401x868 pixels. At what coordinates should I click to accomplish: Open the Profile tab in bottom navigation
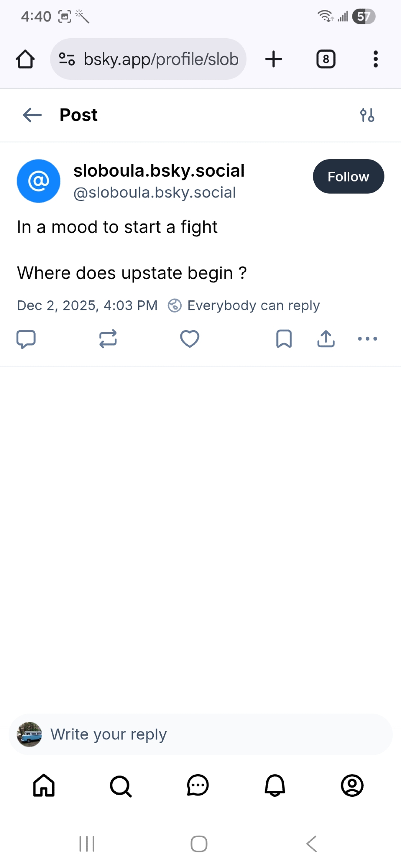[x=352, y=786]
